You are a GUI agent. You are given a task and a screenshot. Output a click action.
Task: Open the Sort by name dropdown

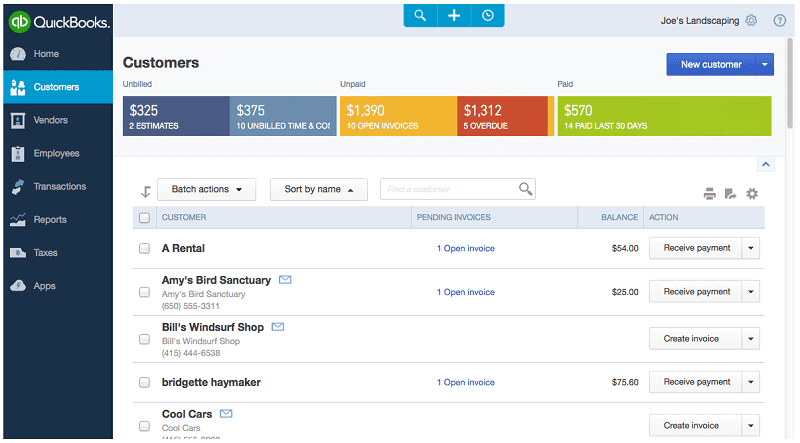(319, 189)
